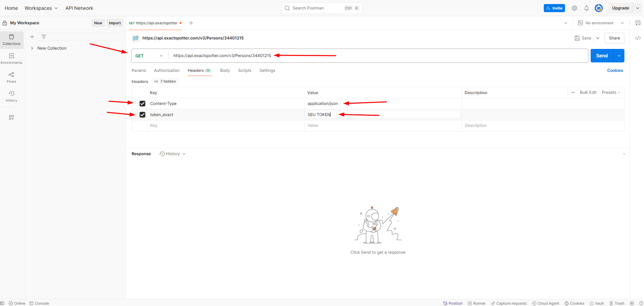Open the GET method dropdown
Image resolution: width=644 pixels, height=306 pixels.
click(x=149, y=56)
